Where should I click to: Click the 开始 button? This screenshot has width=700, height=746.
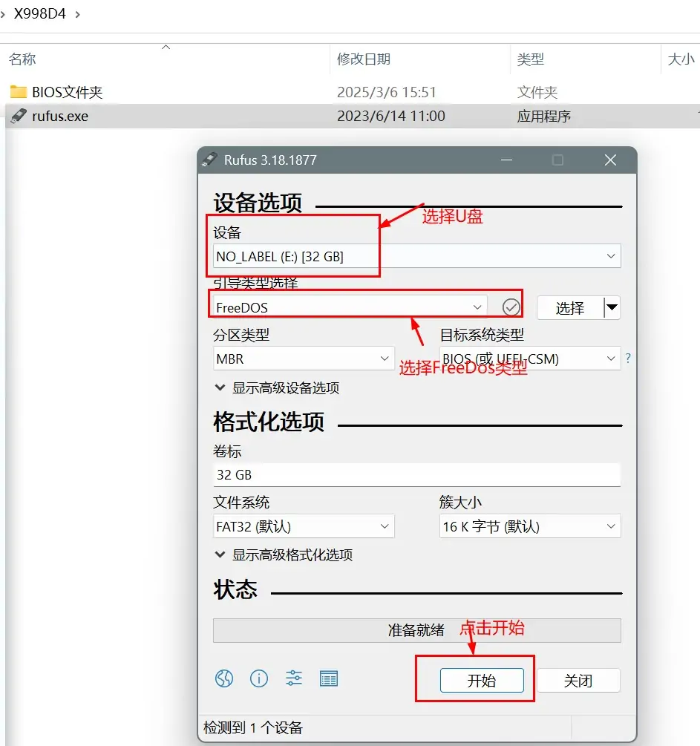[x=482, y=681]
